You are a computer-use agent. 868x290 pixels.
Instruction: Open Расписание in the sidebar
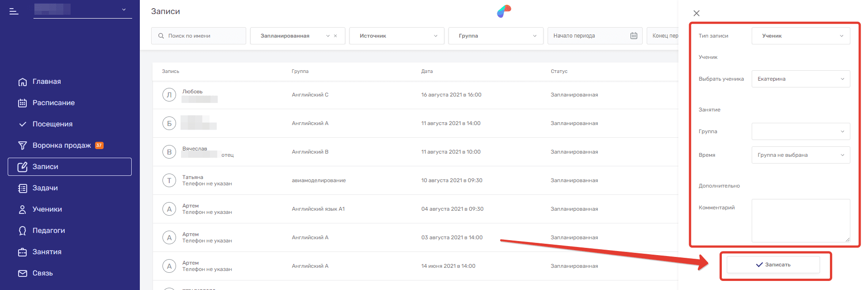coord(53,103)
